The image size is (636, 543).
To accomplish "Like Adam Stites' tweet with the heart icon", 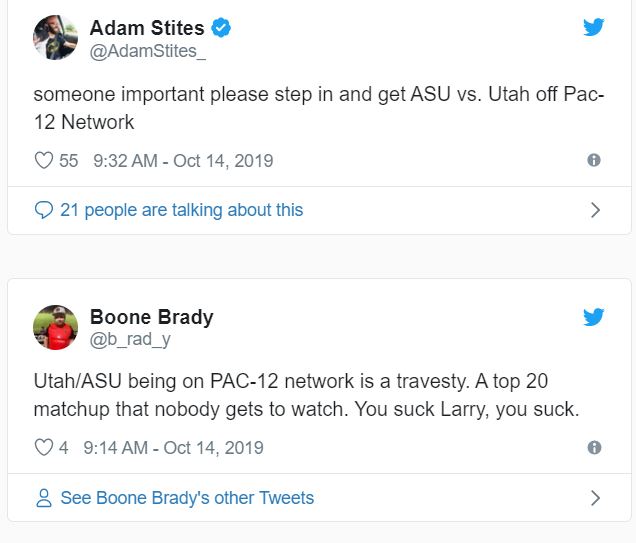I will pos(44,160).
